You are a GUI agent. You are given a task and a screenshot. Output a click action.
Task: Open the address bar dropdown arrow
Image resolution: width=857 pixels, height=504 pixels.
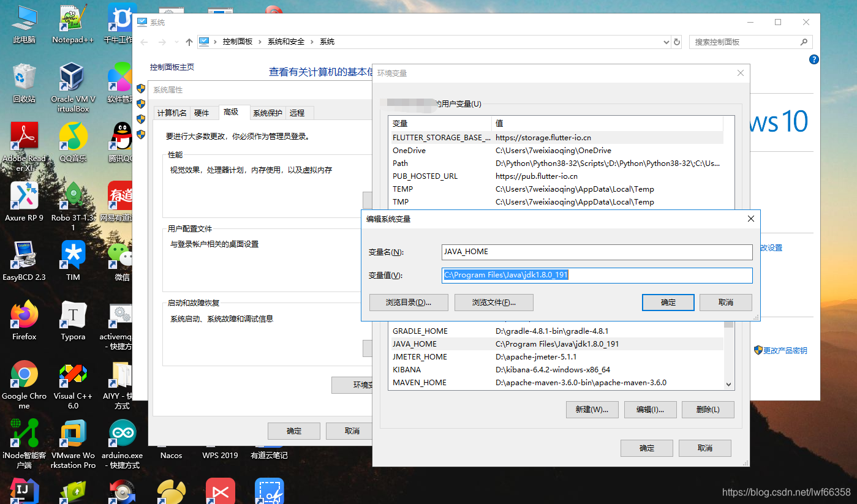666,41
